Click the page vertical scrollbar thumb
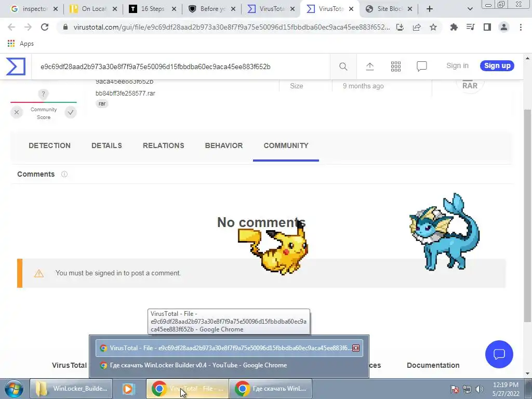 (528, 216)
